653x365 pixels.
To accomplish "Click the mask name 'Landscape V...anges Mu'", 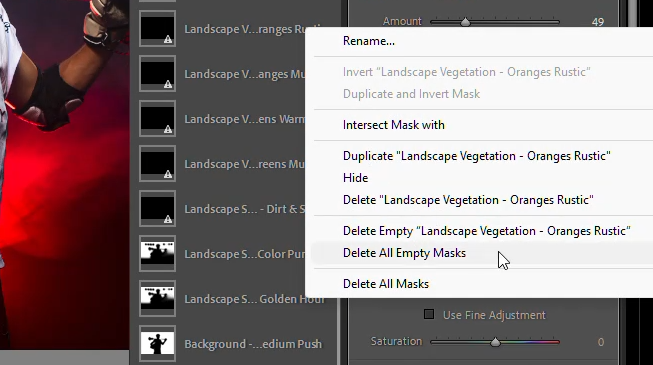I will [x=245, y=74].
